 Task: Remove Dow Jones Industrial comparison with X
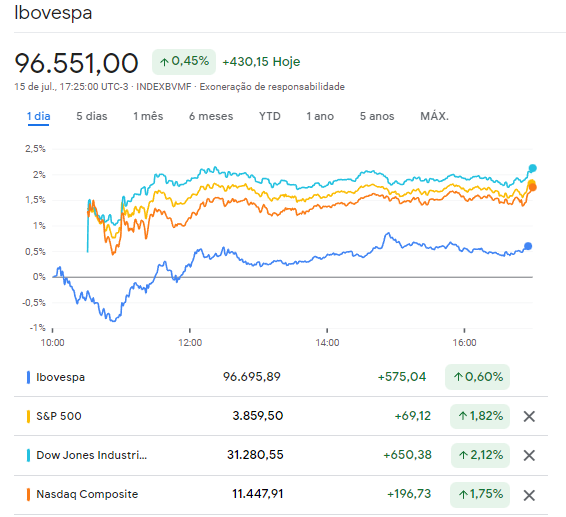pyautogui.click(x=529, y=455)
